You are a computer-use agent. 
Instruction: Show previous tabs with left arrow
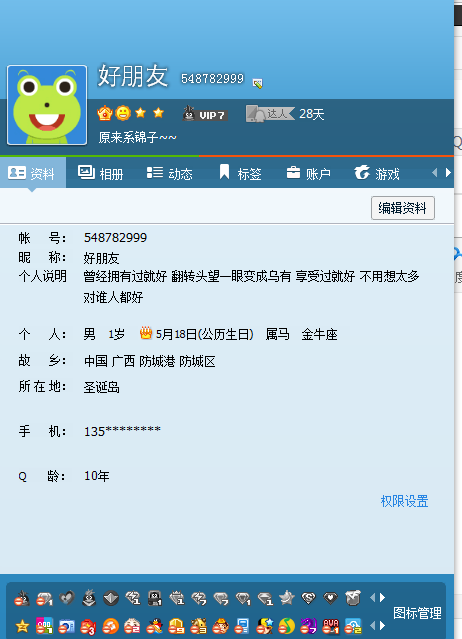[435, 173]
